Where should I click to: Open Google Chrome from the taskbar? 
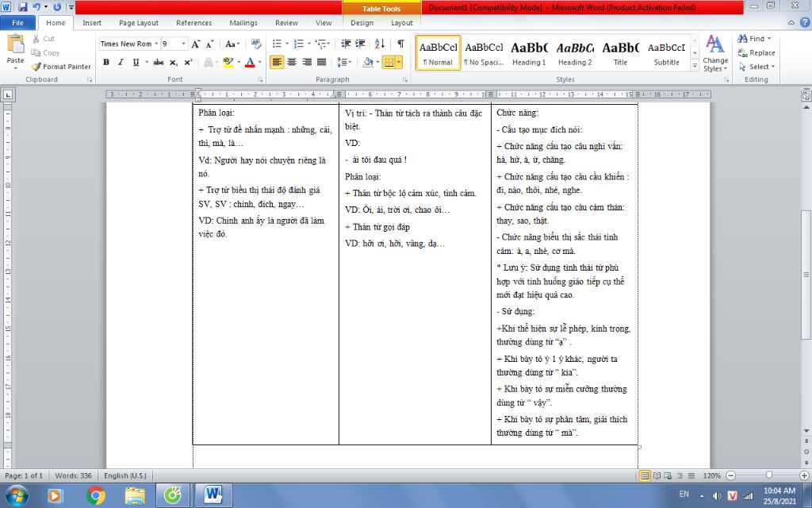(x=96, y=495)
